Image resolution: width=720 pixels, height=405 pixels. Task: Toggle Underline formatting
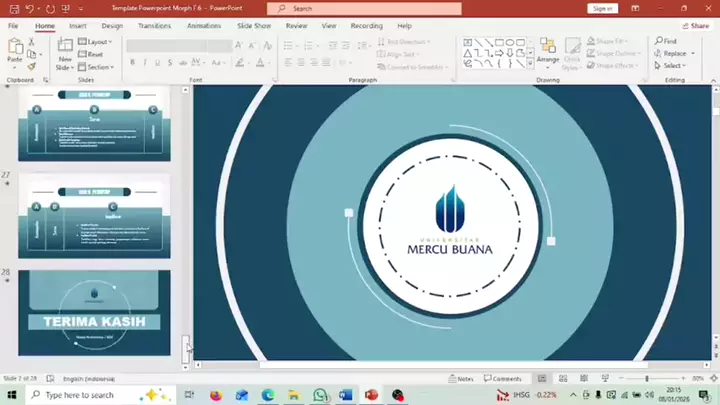click(x=157, y=62)
